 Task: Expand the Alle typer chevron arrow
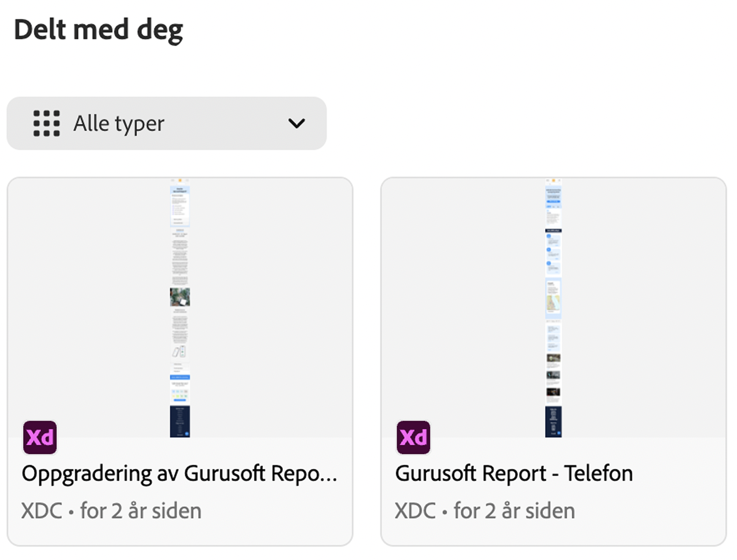[x=296, y=123]
